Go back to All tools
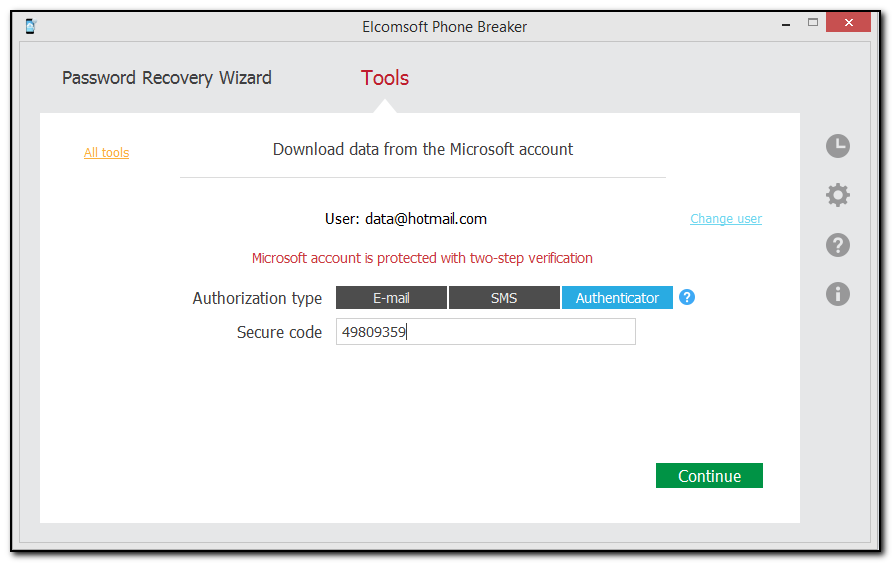The image size is (892, 563). point(106,152)
